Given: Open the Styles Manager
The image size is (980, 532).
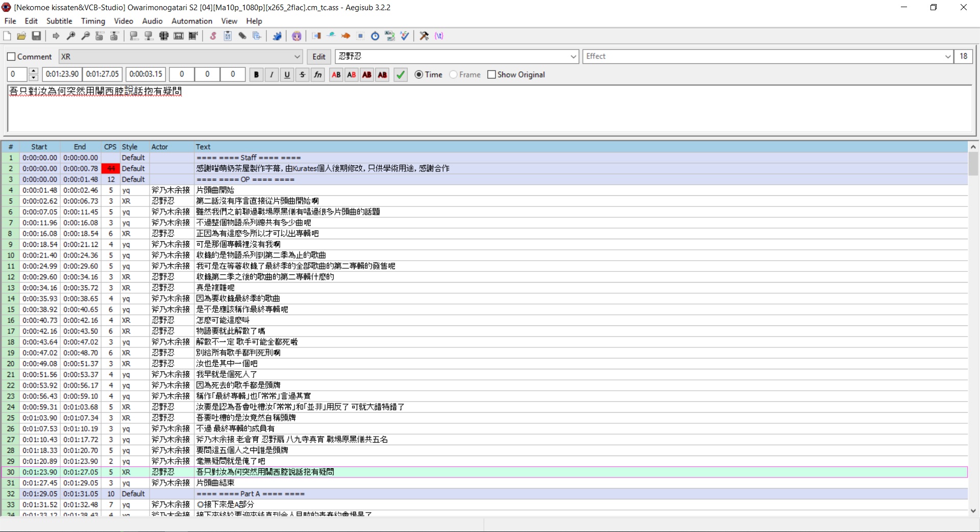Looking at the screenshot, I should tap(213, 36).
